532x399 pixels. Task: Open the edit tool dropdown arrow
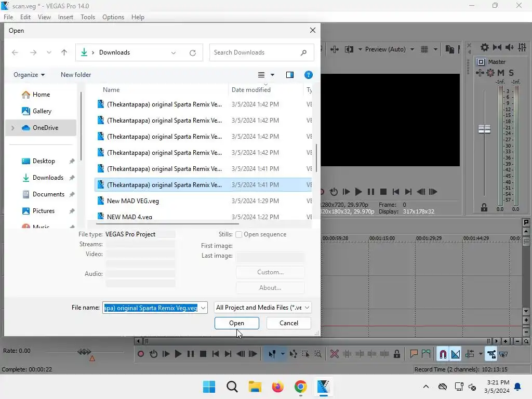tap(283, 354)
